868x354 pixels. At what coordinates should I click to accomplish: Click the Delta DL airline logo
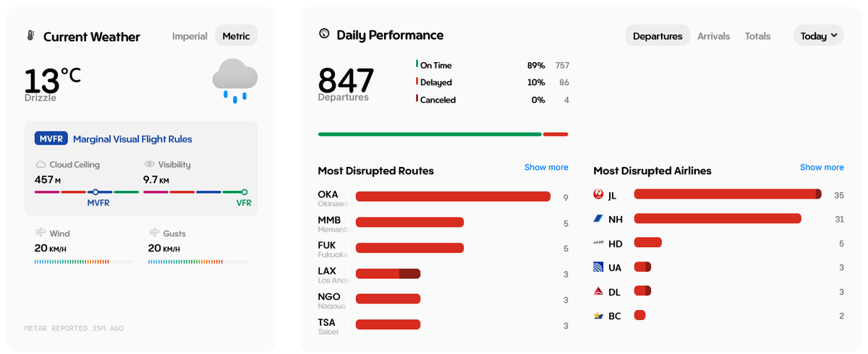point(598,292)
